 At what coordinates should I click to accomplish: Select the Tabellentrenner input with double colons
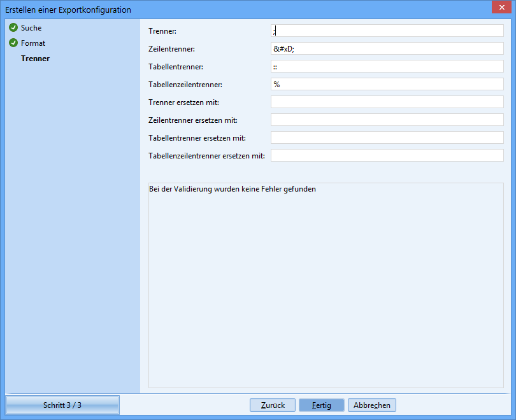[x=387, y=66]
